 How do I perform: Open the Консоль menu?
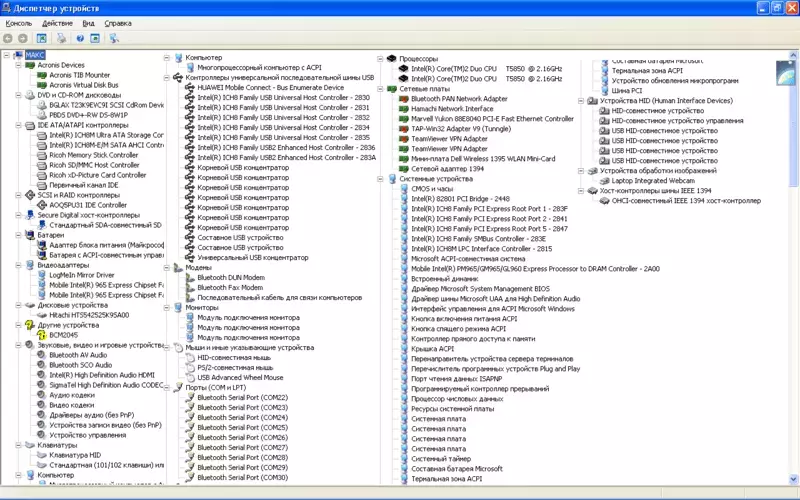(x=19, y=23)
